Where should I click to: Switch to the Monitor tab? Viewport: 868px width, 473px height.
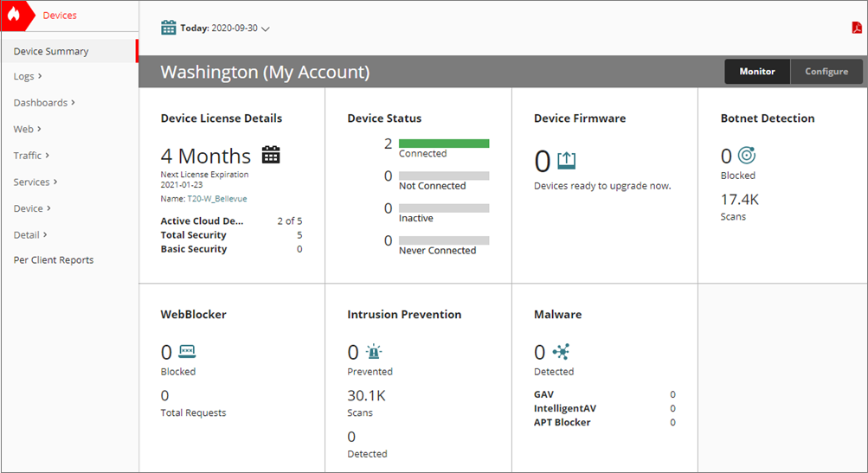[x=757, y=72]
